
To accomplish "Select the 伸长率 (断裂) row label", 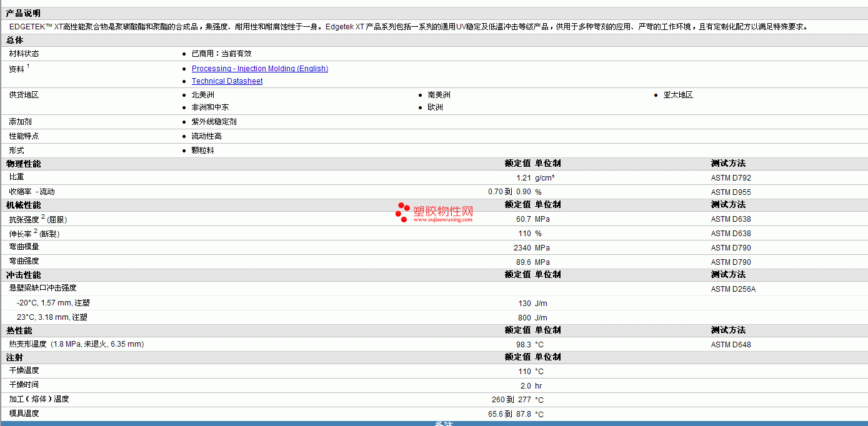I will coord(34,233).
